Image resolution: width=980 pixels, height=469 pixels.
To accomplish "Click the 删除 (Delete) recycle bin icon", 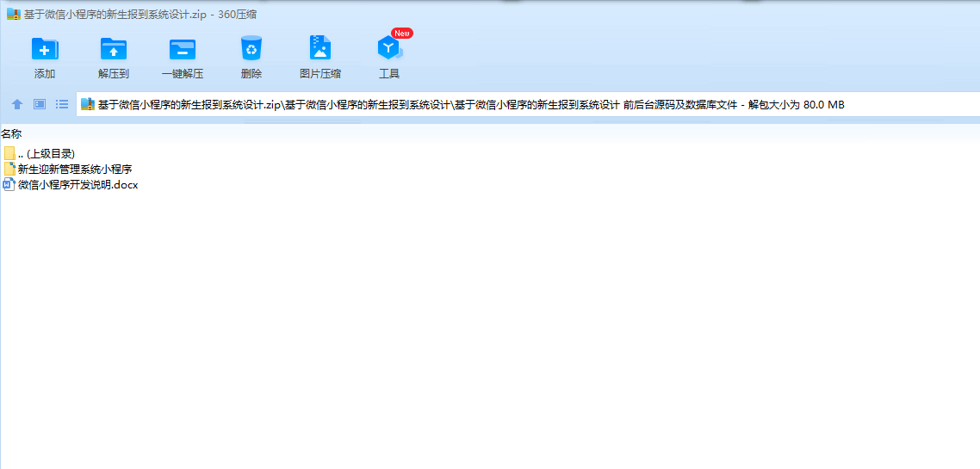I will tap(251, 48).
